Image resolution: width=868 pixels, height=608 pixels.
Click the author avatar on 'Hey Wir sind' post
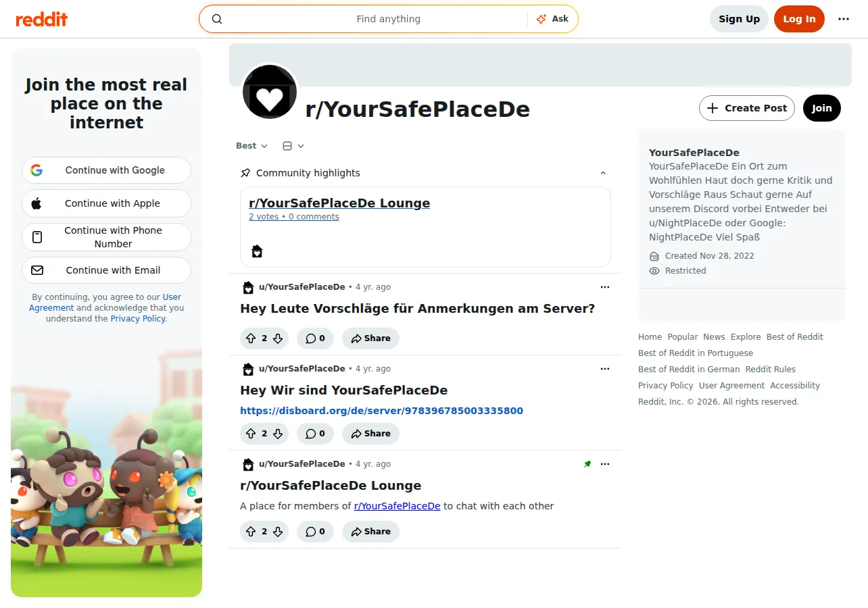coord(248,369)
